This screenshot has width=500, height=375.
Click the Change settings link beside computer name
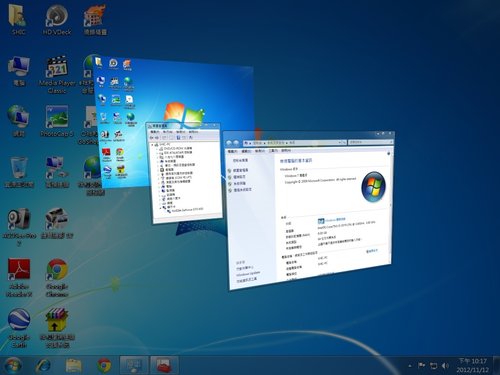click(372, 251)
